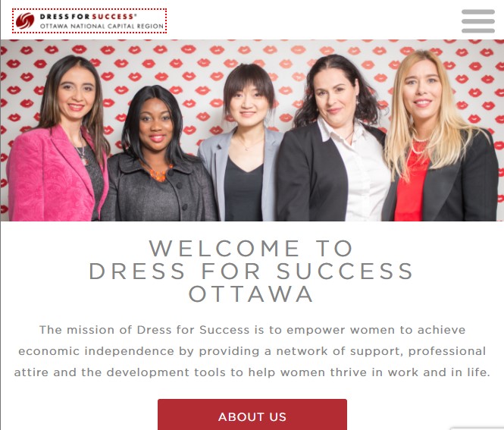This screenshot has height=430, width=504.
Task: Open the hamburger navigation menu
Action: [x=478, y=21]
